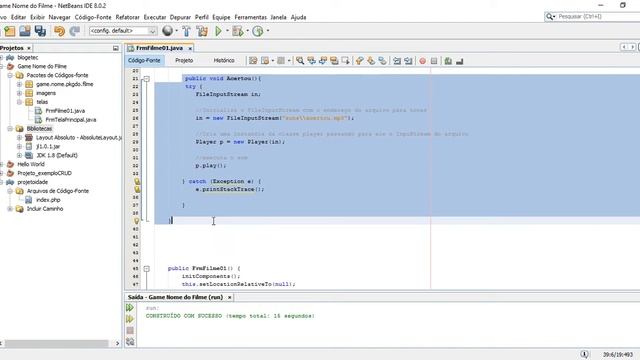Open the Ajuda menu

coord(298,17)
